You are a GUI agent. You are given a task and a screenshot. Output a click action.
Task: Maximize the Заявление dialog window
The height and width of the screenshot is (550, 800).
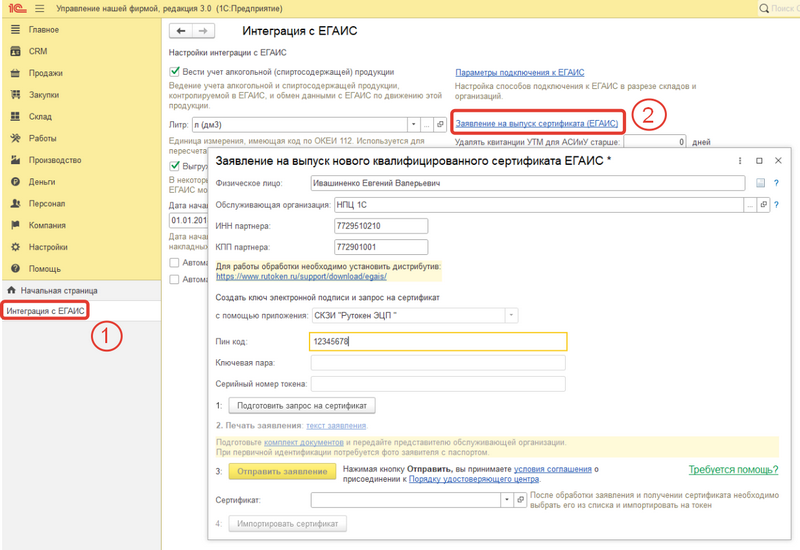click(759, 161)
